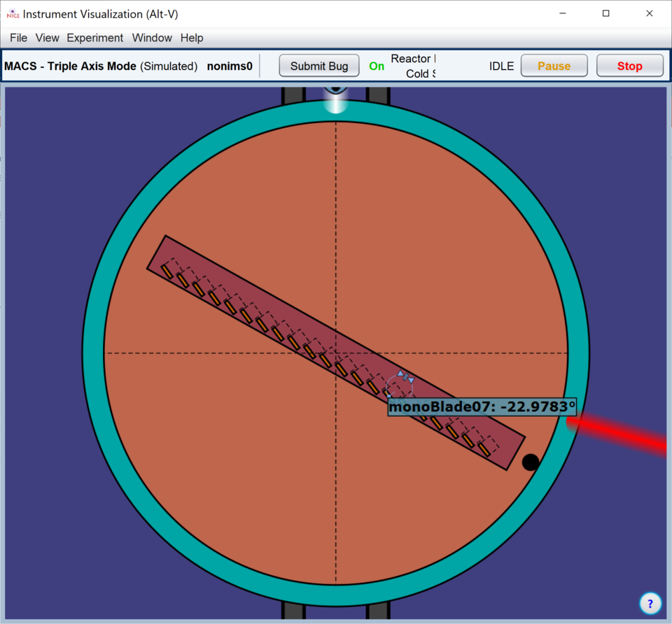
Task: Click the round help question mark icon
Action: point(650,603)
